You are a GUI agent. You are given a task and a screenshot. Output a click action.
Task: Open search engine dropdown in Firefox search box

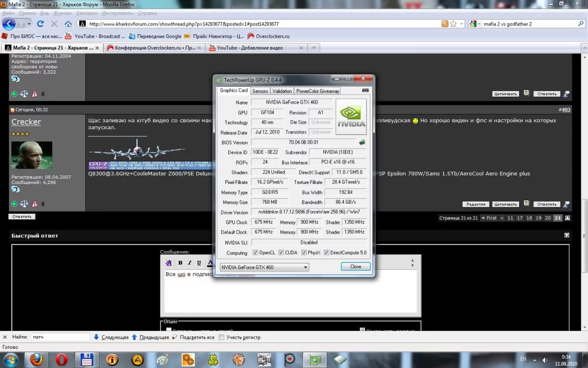[x=478, y=24]
